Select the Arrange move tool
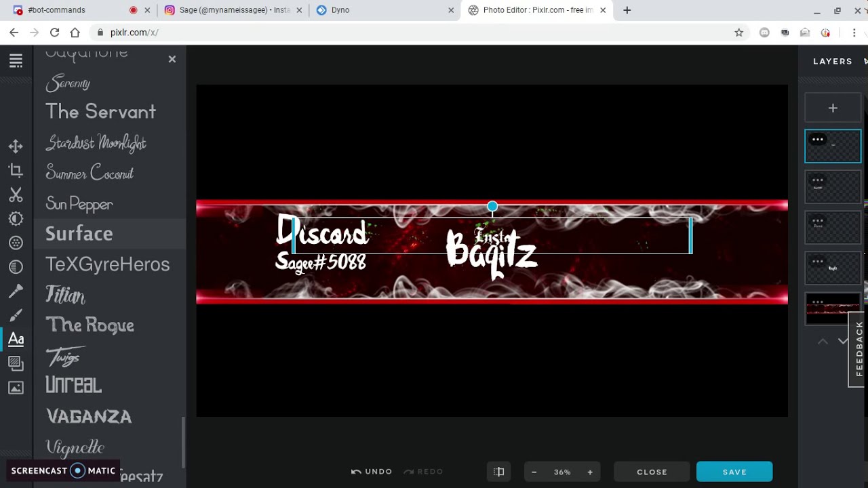The height and width of the screenshot is (488, 868). (x=16, y=146)
